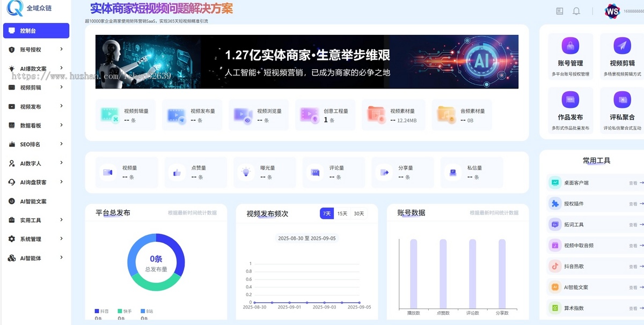The height and width of the screenshot is (325, 644).
Task: Click the 视频素材量 folder icon
Action: 376,115
